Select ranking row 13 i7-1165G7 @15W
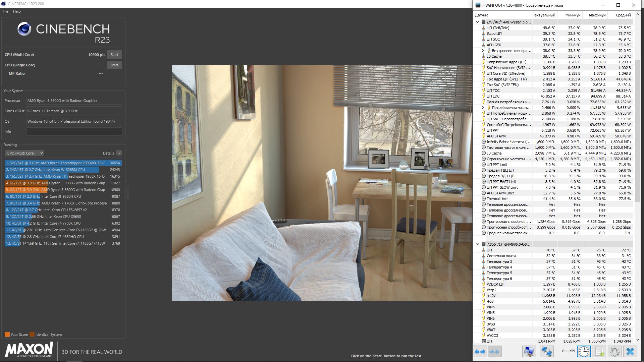644x362 pixels. click(63, 243)
